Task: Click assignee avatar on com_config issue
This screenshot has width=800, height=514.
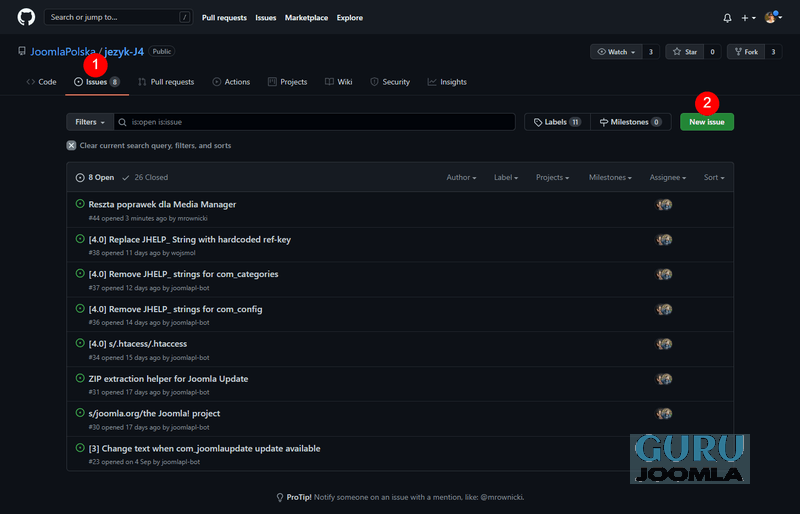Action: [664, 309]
